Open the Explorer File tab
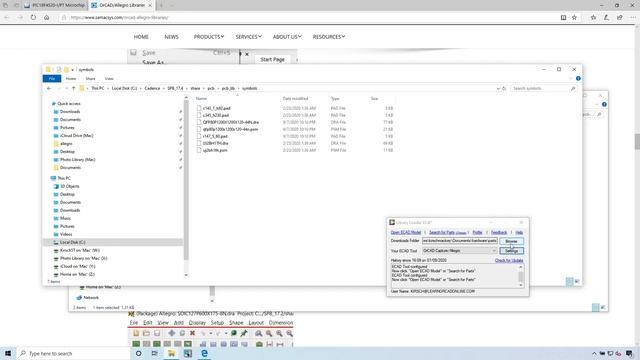The height and width of the screenshot is (360, 640). tap(52, 78)
